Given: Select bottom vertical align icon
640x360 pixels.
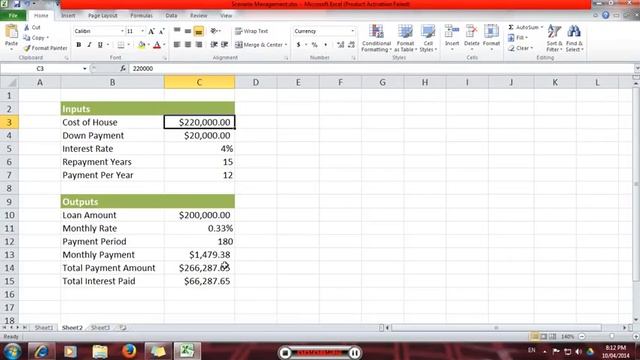Looking at the screenshot, I should (x=199, y=31).
